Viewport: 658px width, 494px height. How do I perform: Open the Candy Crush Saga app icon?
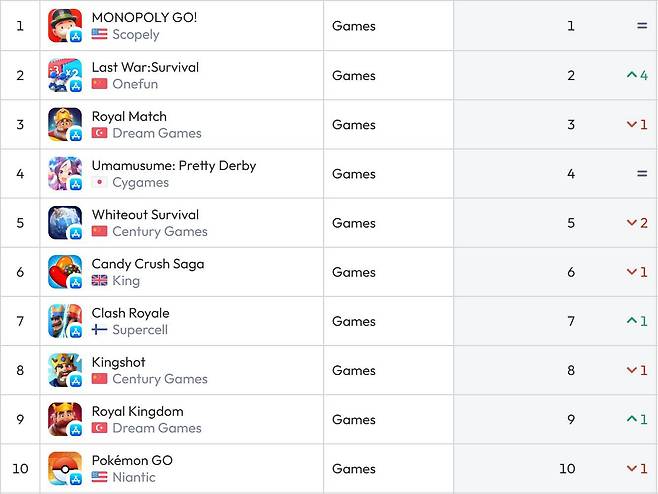click(65, 272)
